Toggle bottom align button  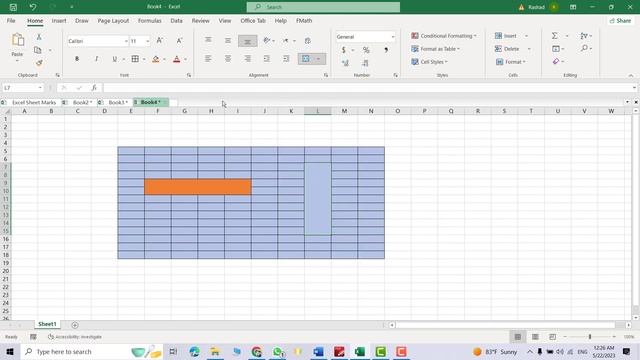[247, 41]
